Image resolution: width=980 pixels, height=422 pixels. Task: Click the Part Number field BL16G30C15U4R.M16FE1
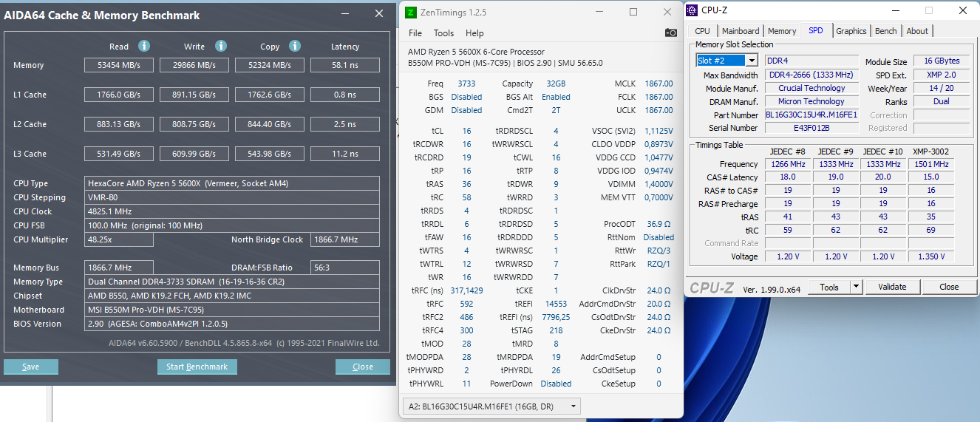click(x=811, y=115)
